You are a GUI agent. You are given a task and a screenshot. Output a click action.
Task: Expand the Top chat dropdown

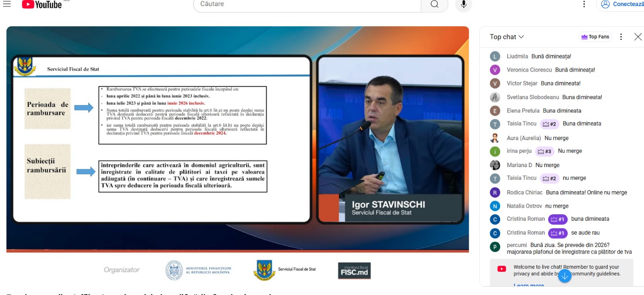coord(507,37)
